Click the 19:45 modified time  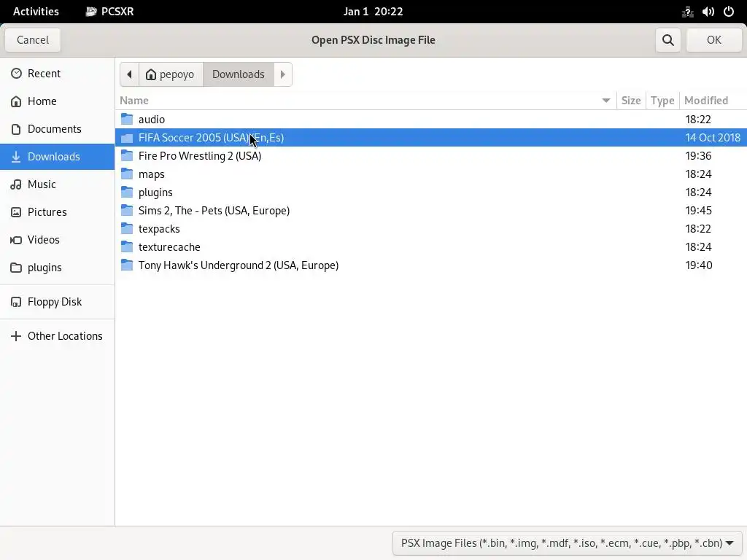point(698,211)
